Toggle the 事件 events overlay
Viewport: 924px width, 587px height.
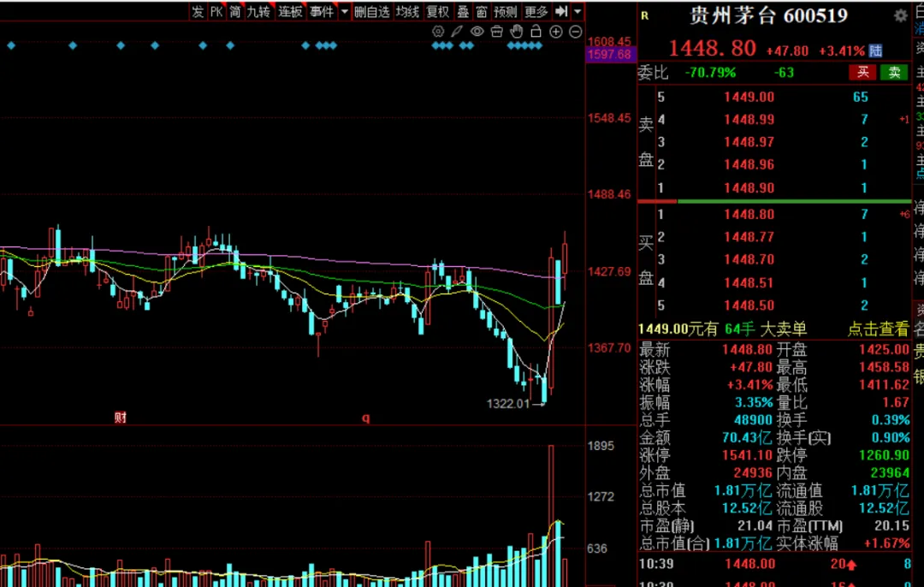(322, 11)
